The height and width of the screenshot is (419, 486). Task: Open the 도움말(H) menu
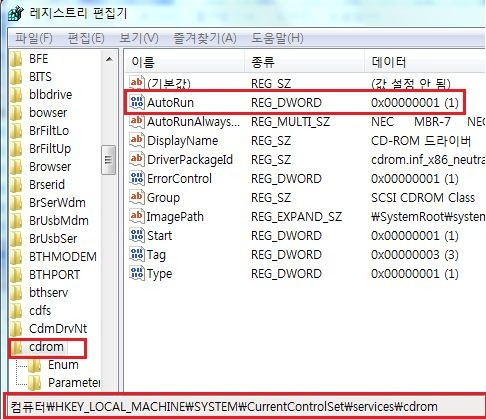[x=277, y=38]
